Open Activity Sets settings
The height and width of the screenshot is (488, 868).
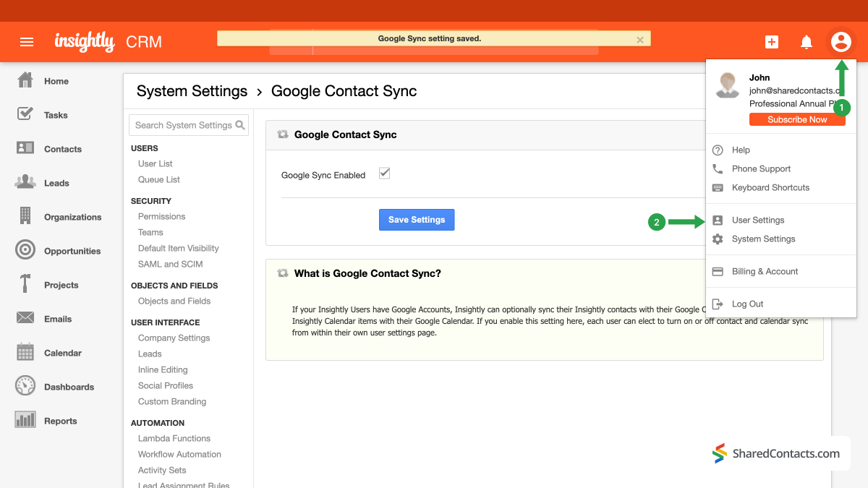click(162, 470)
